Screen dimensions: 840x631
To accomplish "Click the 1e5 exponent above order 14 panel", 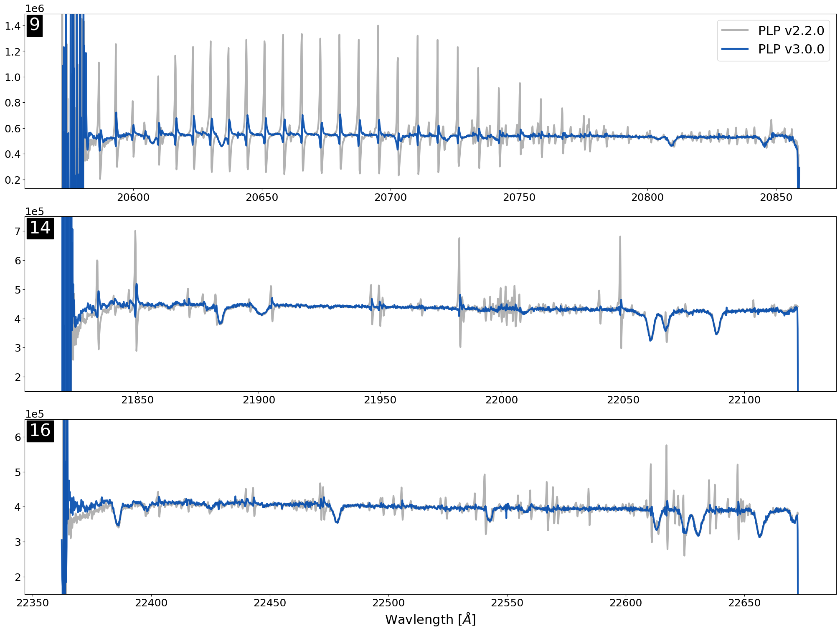I will click(x=35, y=211).
